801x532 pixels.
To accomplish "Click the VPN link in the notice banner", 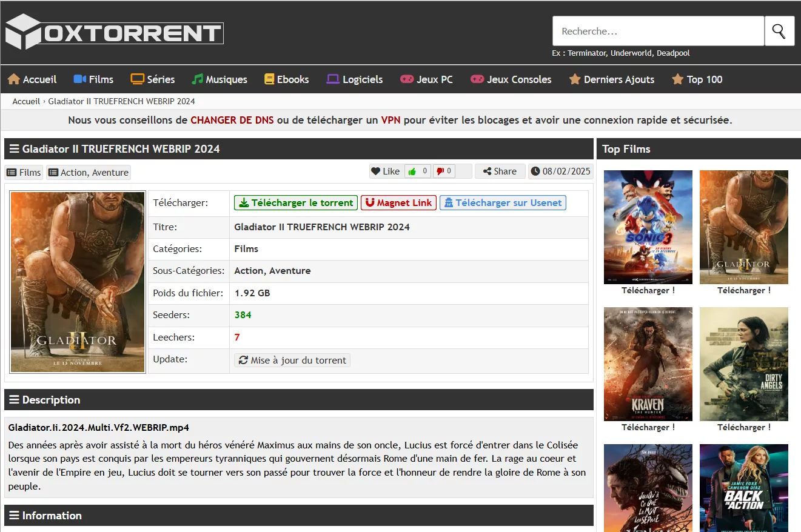I will (x=391, y=120).
